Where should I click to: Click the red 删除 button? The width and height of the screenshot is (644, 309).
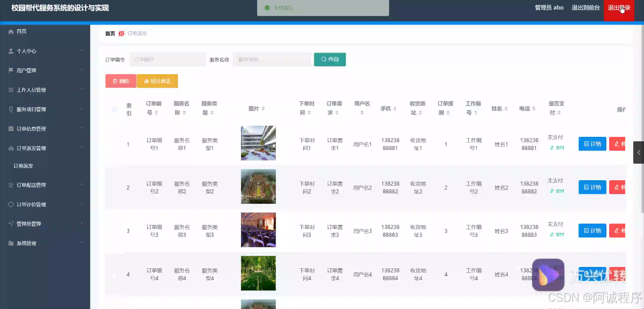pyautogui.click(x=121, y=81)
